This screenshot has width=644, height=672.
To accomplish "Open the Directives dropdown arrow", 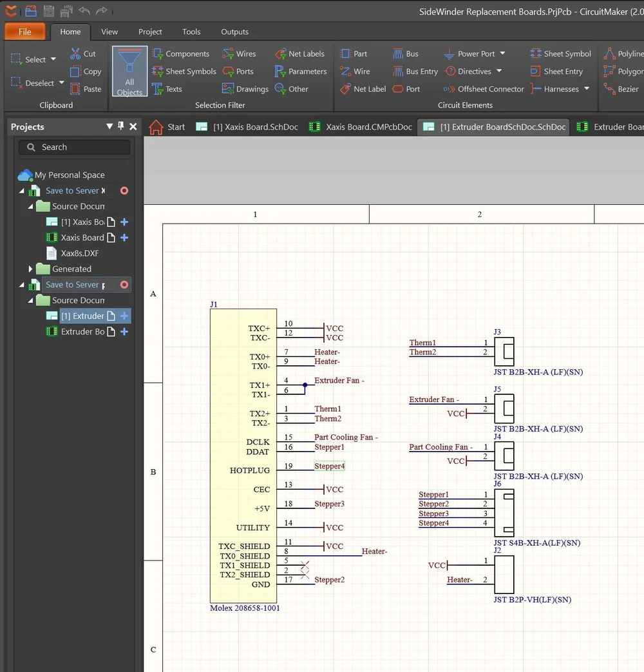I will pos(499,71).
